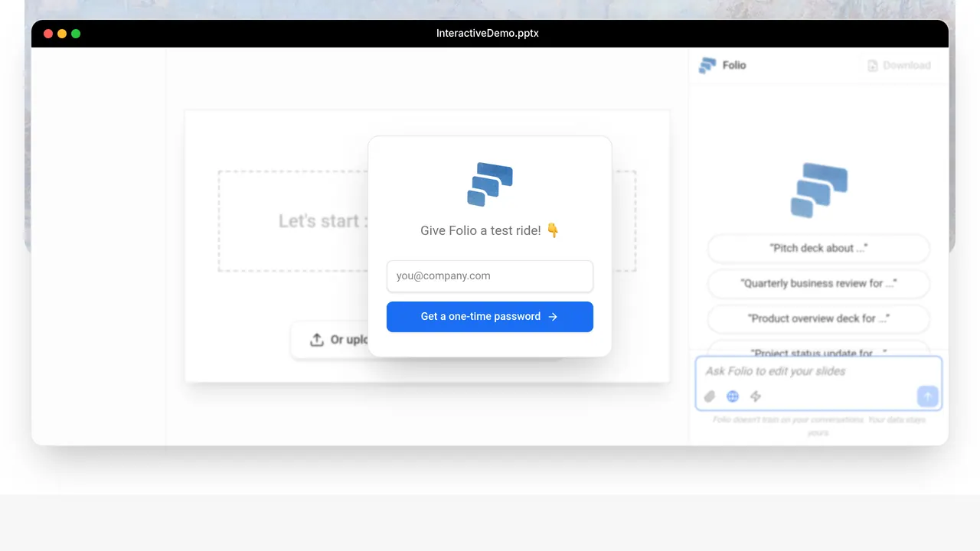Image resolution: width=980 pixels, height=551 pixels.
Task: Click the red close window button
Action: point(48,34)
